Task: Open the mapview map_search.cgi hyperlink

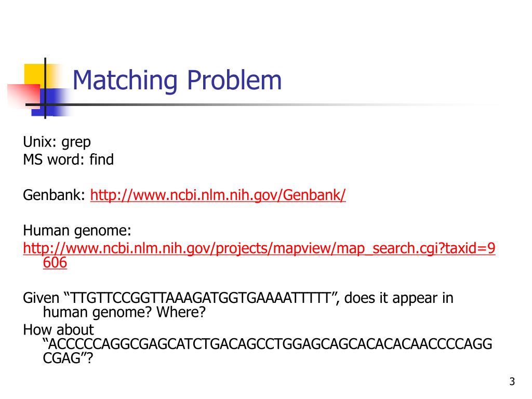Action: [259, 248]
